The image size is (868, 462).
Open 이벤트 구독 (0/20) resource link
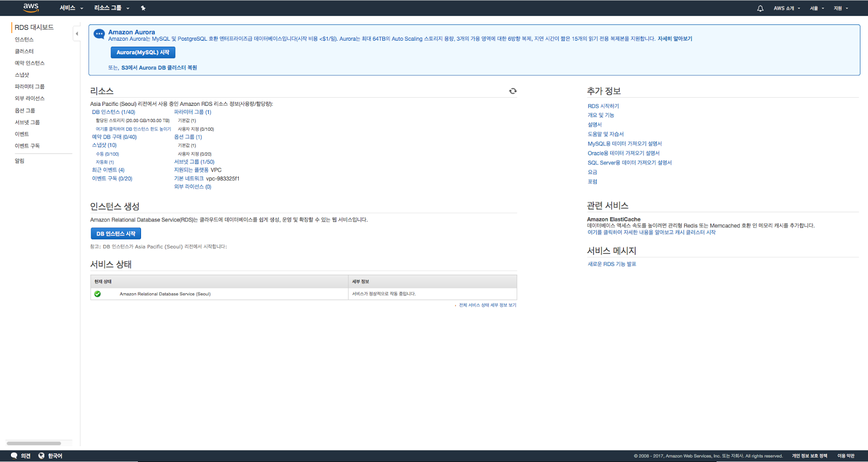112,179
